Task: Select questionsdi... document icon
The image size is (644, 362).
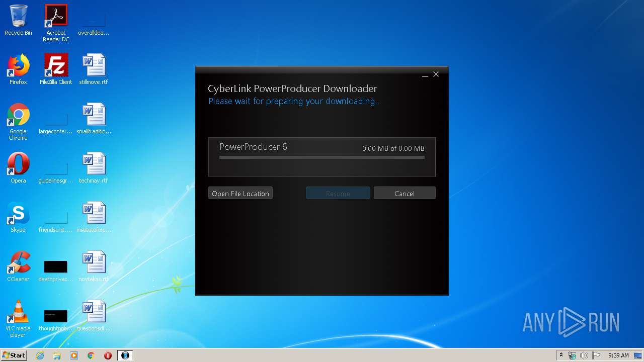Action: 94,316
